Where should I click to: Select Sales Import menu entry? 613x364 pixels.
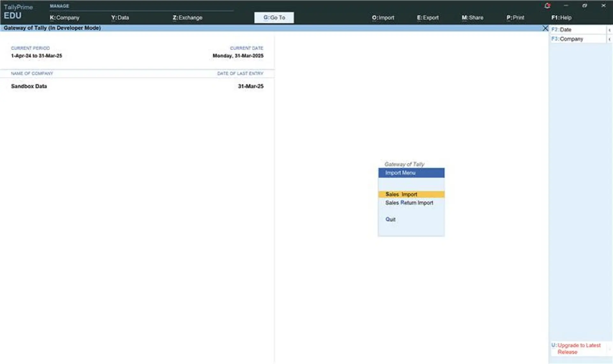coord(401,194)
